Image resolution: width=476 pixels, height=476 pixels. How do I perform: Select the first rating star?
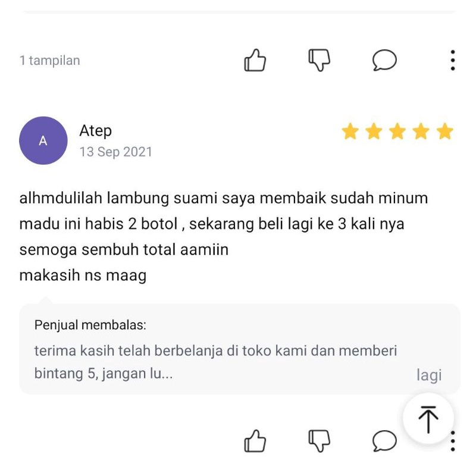coord(350,131)
